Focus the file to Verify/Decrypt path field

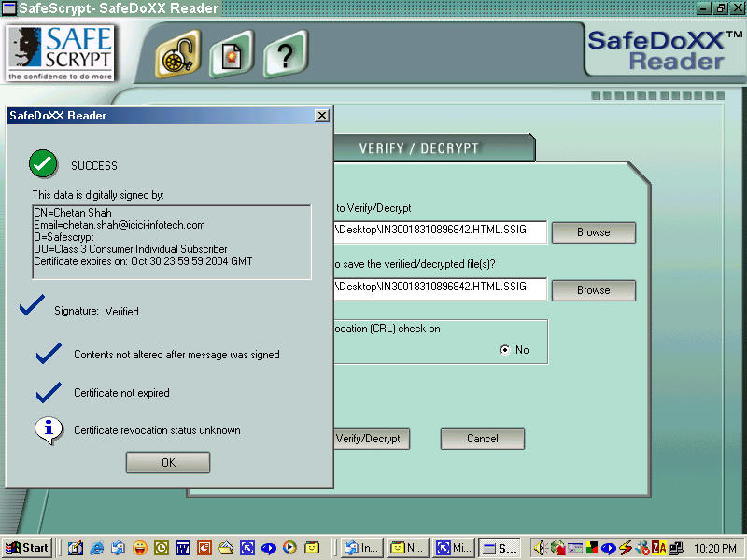click(440, 231)
